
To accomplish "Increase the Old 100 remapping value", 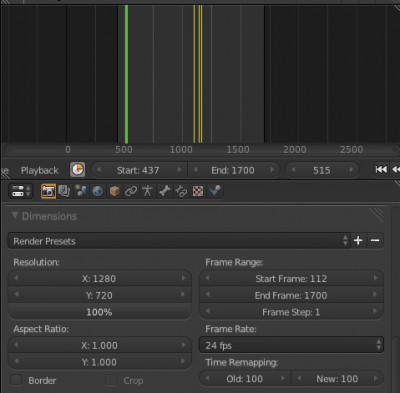I will point(283,378).
